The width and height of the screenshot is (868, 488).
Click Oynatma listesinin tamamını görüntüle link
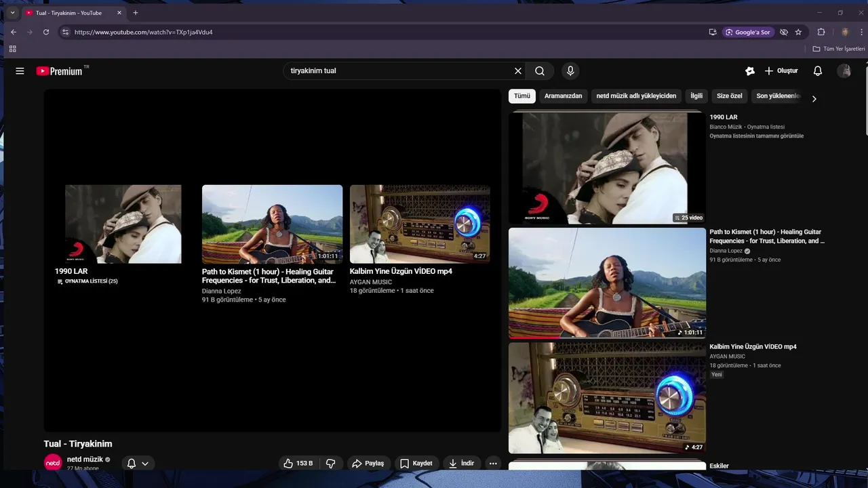tap(757, 136)
